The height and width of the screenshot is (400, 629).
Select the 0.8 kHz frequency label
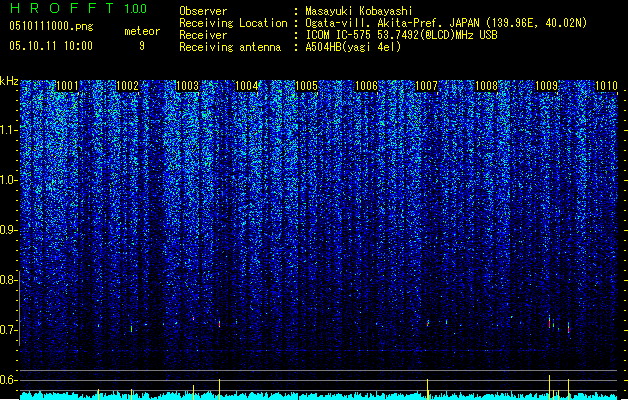click(x=8, y=280)
